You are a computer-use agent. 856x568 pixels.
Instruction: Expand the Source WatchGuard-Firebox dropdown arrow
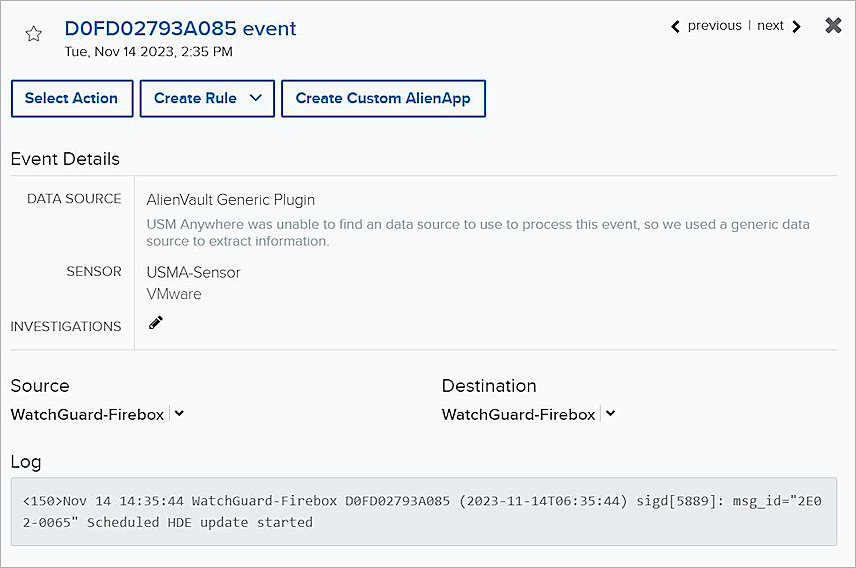tap(180, 413)
